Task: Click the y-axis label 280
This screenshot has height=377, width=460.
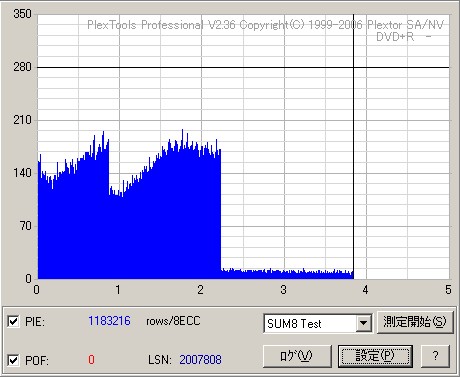Action: pyautogui.click(x=22, y=67)
